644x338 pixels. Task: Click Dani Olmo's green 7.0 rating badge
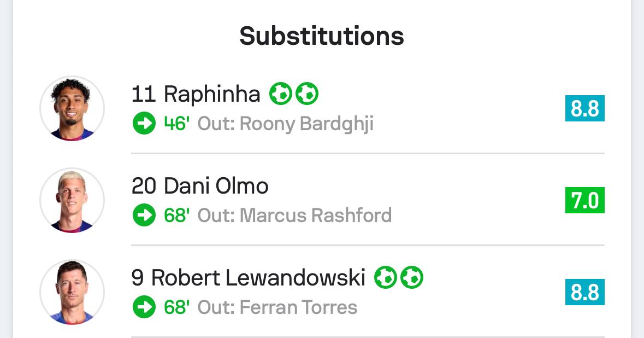pyautogui.click(x=584, y=200)
